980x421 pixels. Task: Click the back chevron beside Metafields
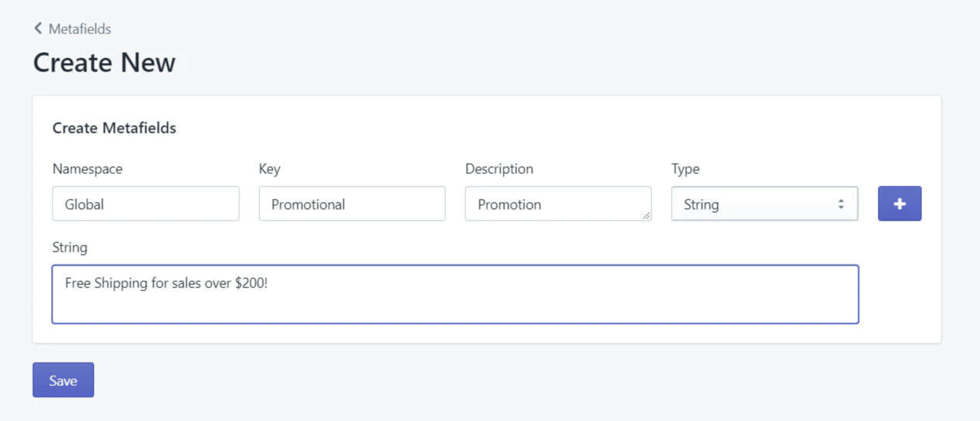coord(38,29)
